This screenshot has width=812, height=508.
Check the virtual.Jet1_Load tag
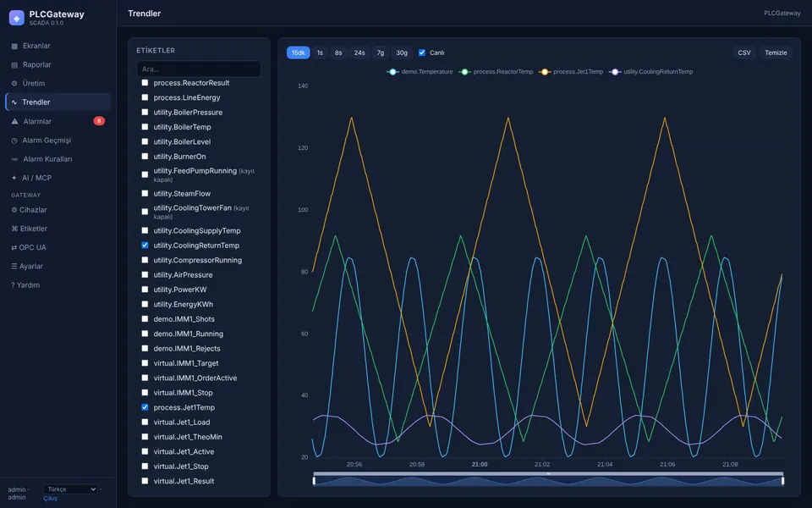click(145, 422)
